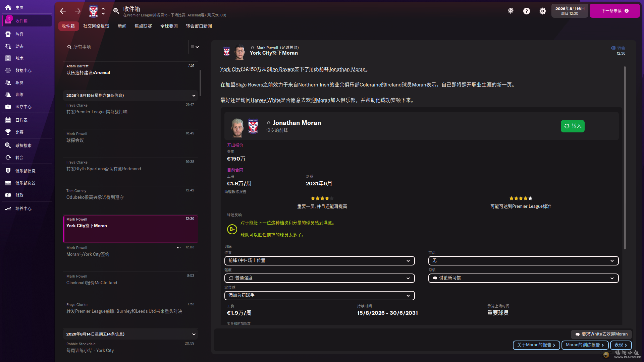The image size is (644, 362).
Task: Open the 前锋 (中)- 场上位置 dropdown
Action: pos(319,261)
